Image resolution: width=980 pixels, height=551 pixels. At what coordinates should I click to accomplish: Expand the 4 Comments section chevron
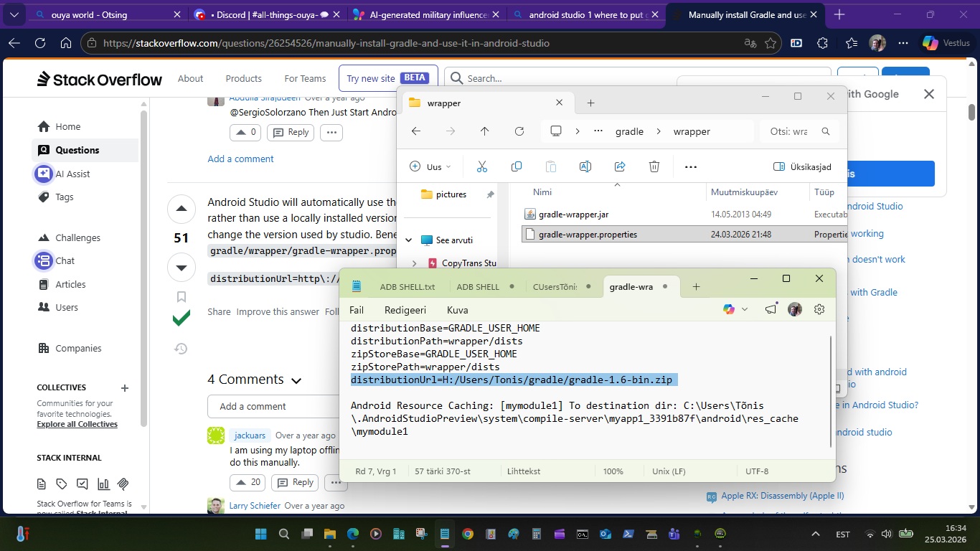tap(296, 381)
